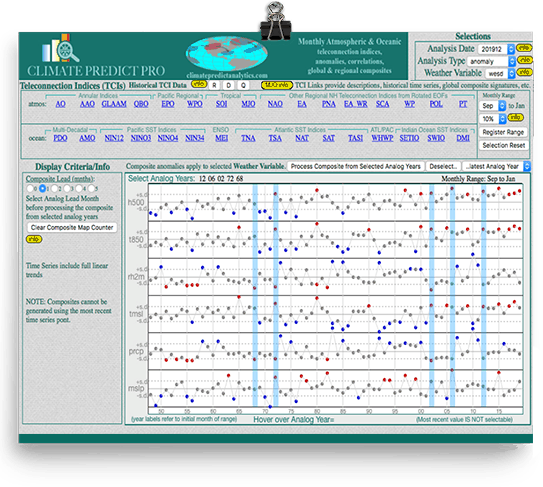
Task: Open the Monthly Range Sep dropdown
Action: click(x=492, y=106)
